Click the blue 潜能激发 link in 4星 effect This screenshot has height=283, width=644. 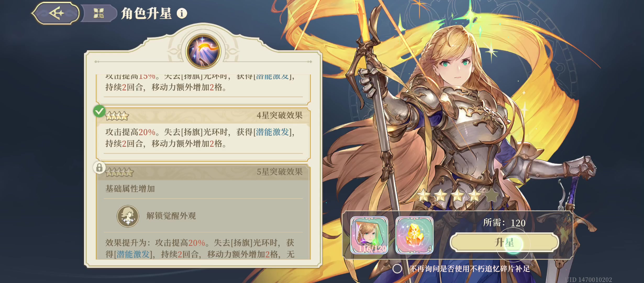click(x=272, y=132)
